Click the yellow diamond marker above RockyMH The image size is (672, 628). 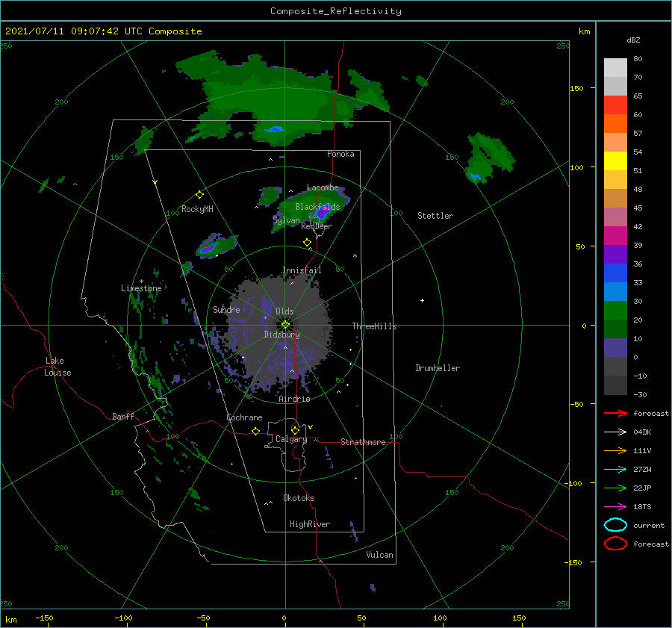(199, 195)
